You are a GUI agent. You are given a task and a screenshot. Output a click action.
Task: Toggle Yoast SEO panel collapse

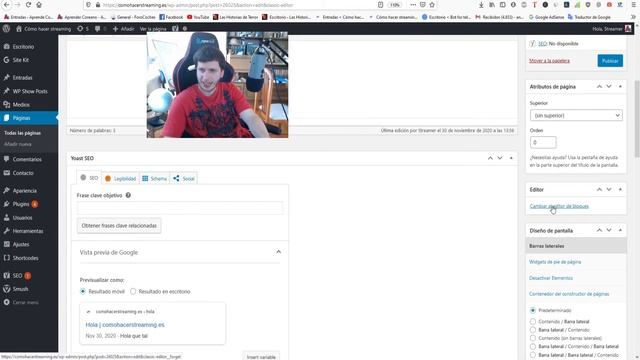coord(511,158)
